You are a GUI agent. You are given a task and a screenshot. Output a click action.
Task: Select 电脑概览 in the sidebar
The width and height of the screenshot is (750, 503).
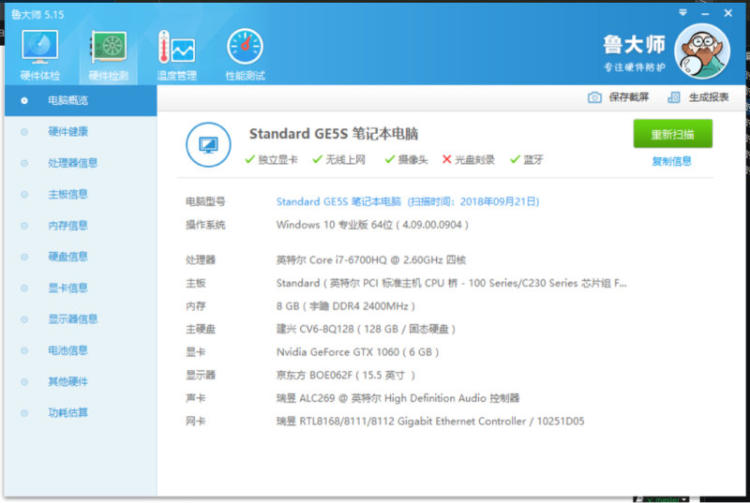81,100
